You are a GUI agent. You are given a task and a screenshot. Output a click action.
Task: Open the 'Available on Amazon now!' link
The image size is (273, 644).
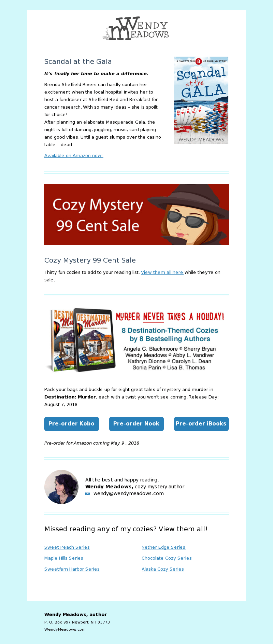(74, 156)
